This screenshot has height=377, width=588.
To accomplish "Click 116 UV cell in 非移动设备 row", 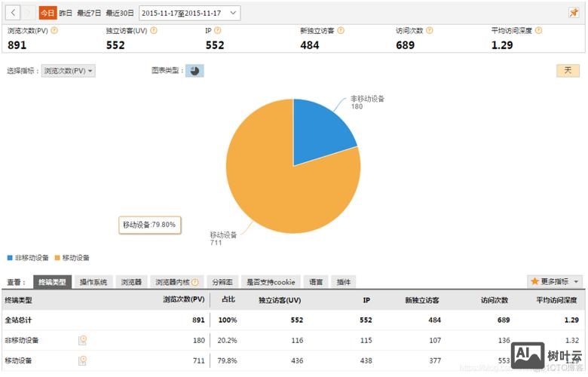I will pyautogui.click(x=297, y=340).
